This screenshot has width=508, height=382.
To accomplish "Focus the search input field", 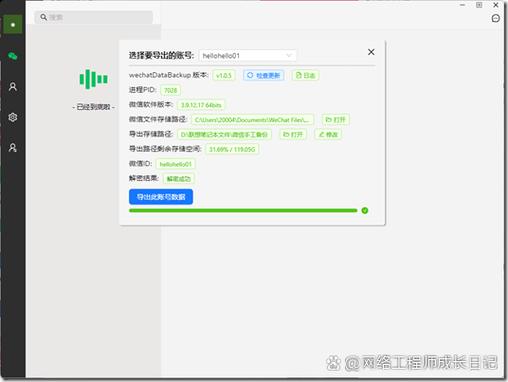I will tap(93, 17).
